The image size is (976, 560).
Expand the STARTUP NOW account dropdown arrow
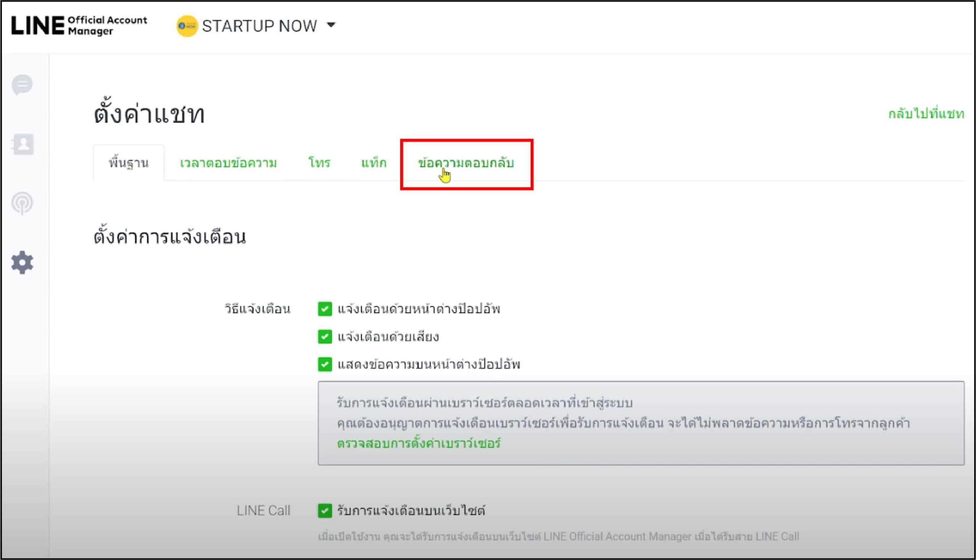(331, 25)
